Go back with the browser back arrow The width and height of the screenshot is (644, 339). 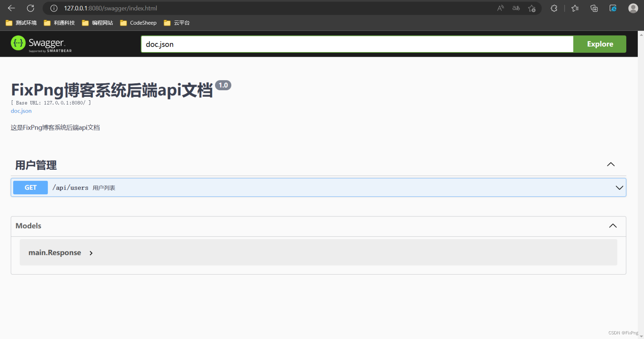(x=12, y=8)
